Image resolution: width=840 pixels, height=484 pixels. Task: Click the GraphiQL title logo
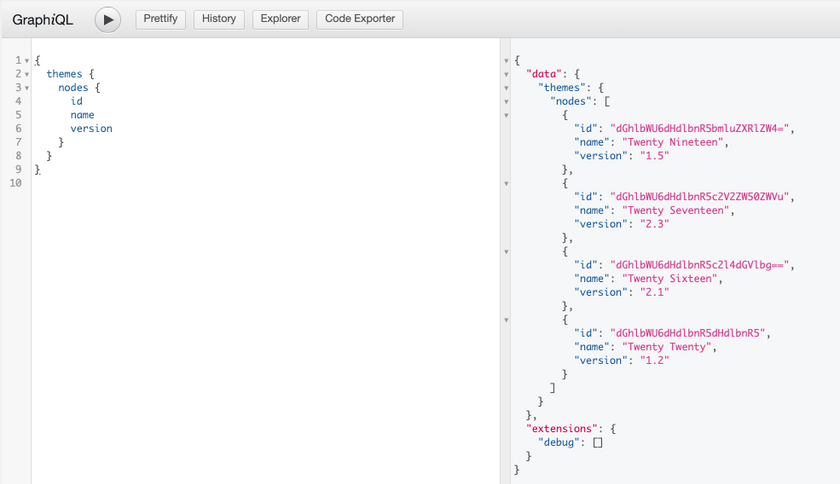coord(44,19)
